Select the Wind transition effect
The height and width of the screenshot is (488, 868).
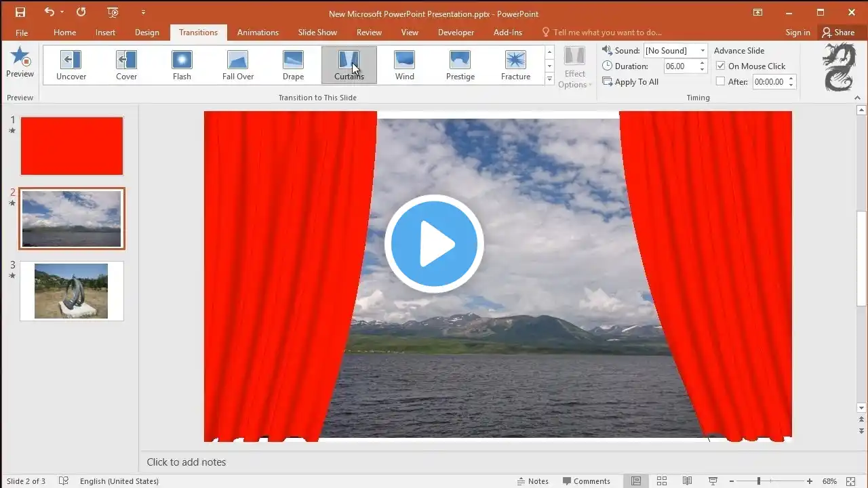[404, 60]
